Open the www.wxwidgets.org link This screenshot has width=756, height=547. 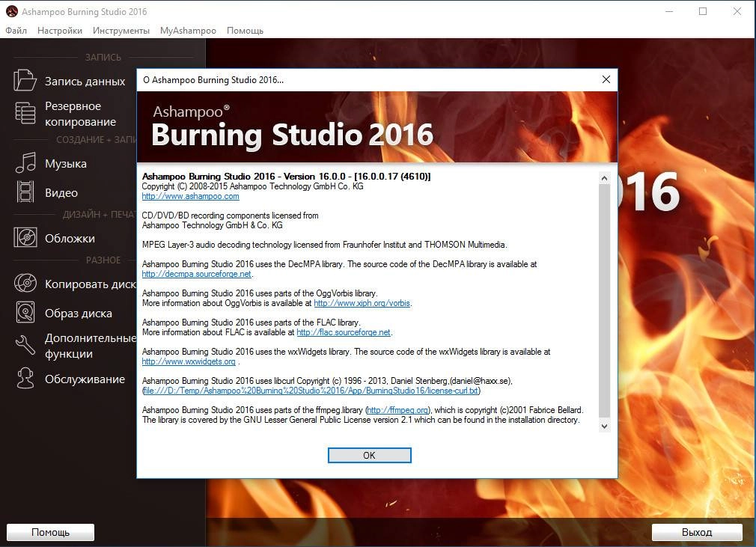tap(189, 361)
